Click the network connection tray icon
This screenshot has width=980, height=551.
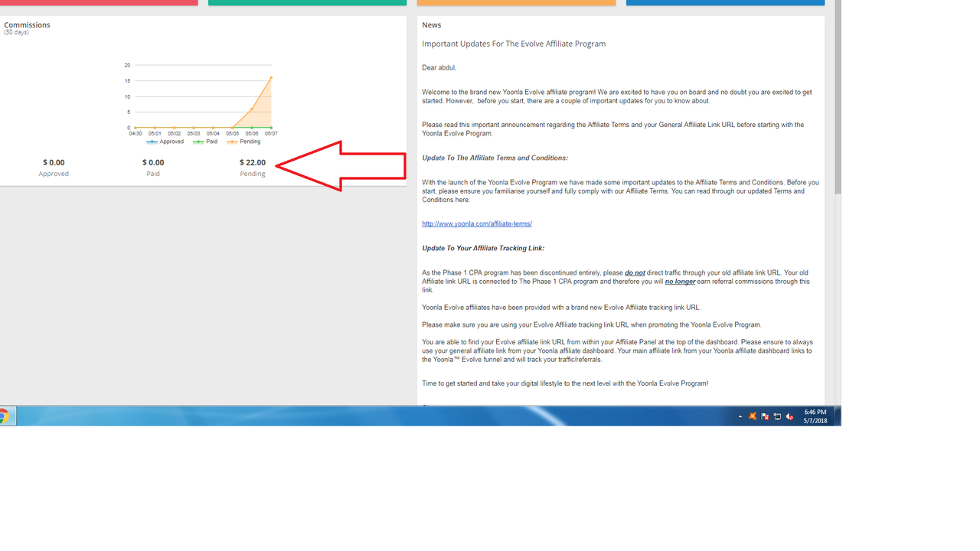[x=777, y=416]
